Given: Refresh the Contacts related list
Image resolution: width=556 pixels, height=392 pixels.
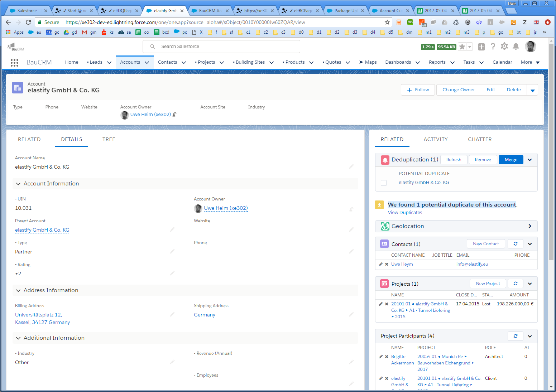Looking at the screenshot, I should 516,244.
